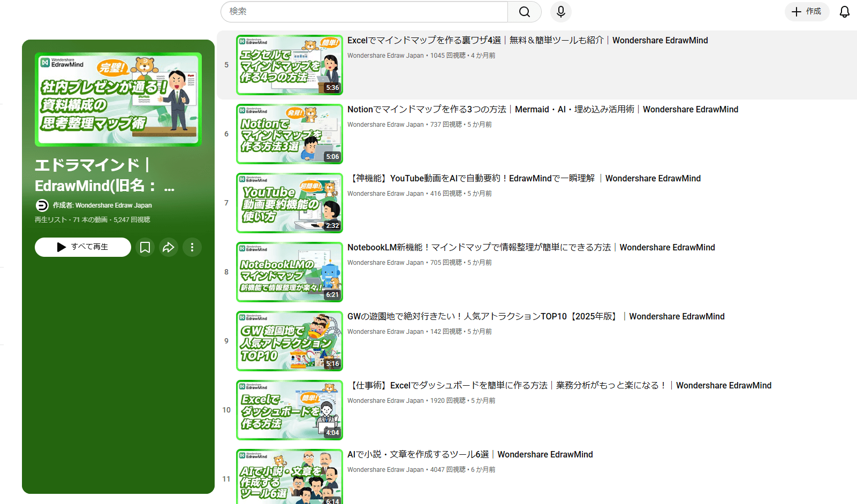Image resolution: width=857 pixels, height=504 pixels.
Task: Open the Excel mind map video thumbnail
Action: coord(290,65)
